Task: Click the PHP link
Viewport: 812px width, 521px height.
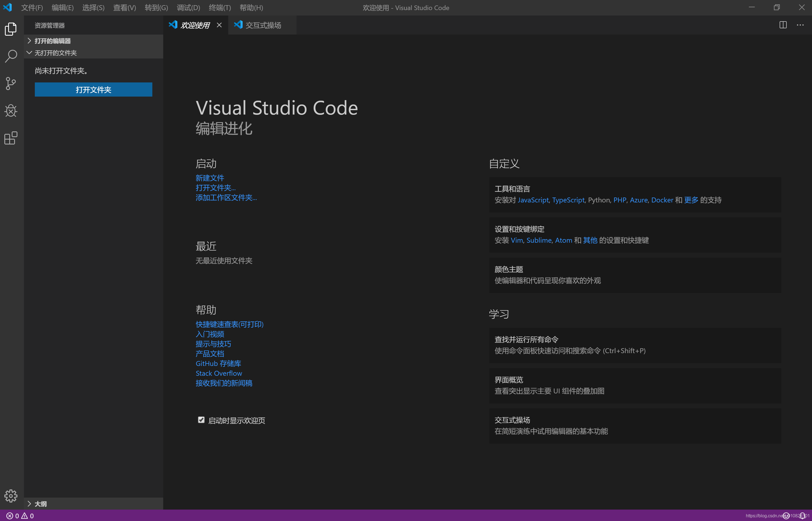Action: (620, 200)
